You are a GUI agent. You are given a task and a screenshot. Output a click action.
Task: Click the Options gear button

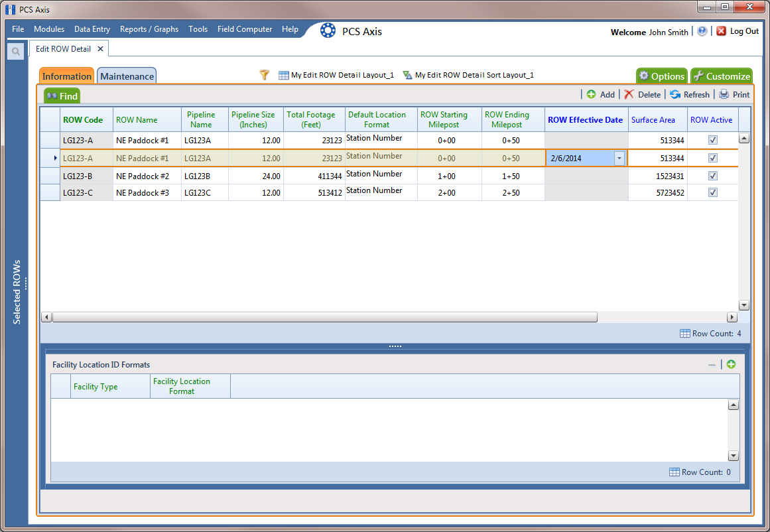pos(661,76)
